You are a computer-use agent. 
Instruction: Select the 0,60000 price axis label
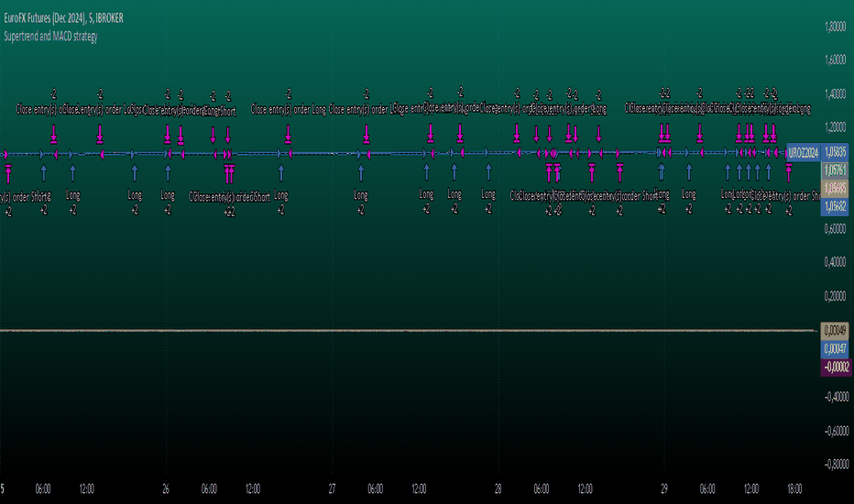click(836, 229)
